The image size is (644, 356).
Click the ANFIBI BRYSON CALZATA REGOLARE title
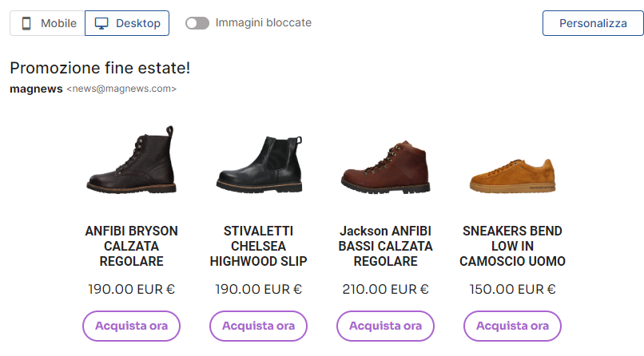tap(131, 246)
